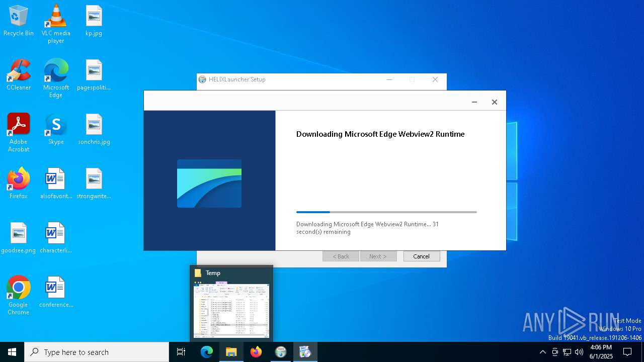Open the network status tray icon

point(567,352)
